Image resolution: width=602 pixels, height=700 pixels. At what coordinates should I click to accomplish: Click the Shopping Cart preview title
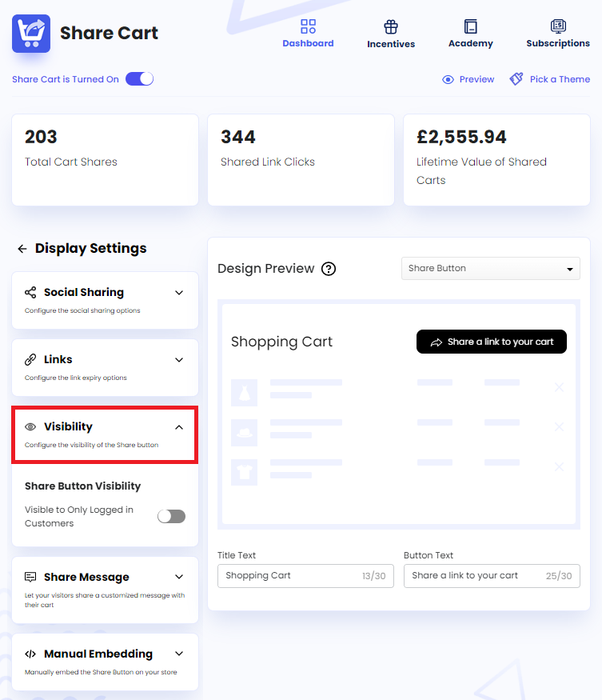(281, 342)
